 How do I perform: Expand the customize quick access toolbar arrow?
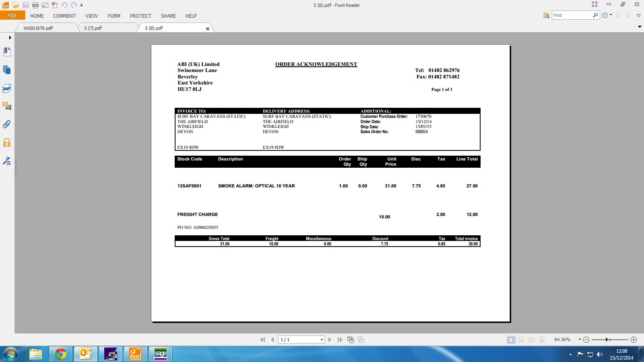81,5
